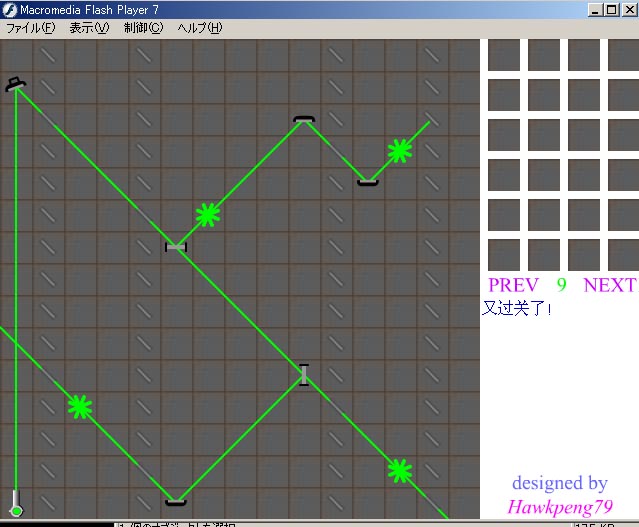The height and width of the screenshot is (527, 639).
Task: Close the Flash Player window
Action: pyautogui.click(x=630, y=10)
